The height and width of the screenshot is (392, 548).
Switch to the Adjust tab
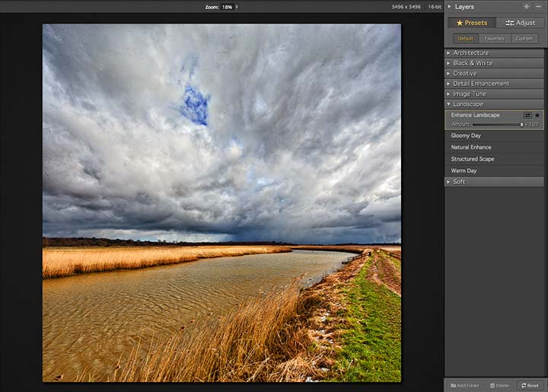520,23
